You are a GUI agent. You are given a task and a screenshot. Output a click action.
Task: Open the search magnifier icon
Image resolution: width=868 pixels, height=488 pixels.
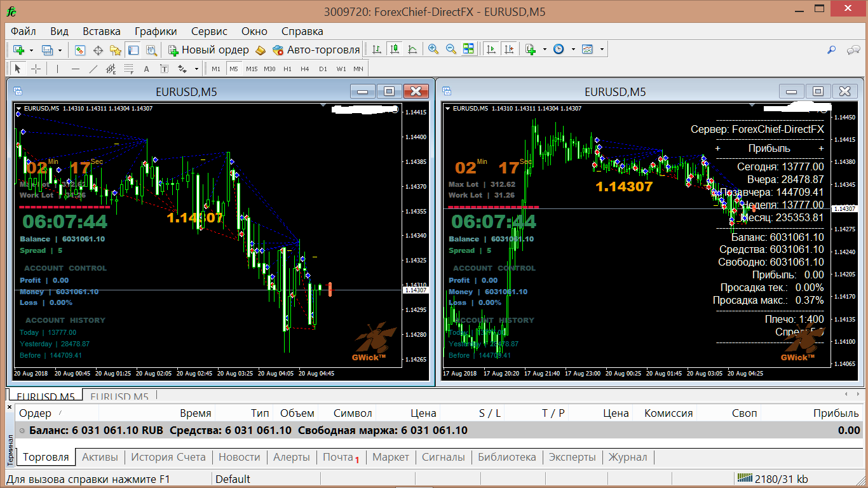coord(831,50)
